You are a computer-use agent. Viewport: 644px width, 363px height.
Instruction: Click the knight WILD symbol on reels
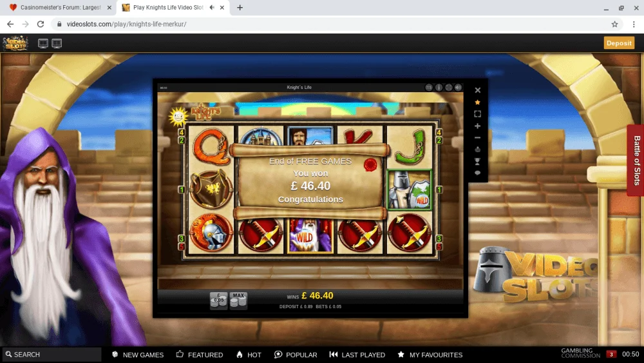tap(409, 190)
